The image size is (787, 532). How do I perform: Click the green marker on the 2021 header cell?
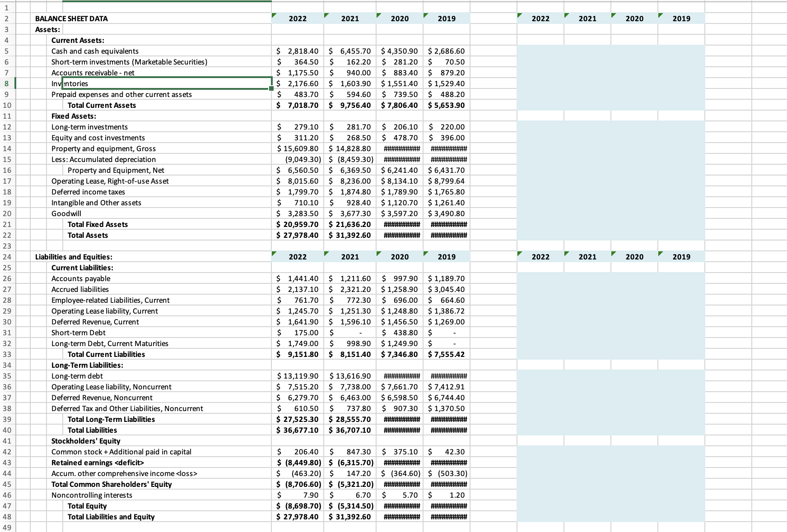(326, 15)
